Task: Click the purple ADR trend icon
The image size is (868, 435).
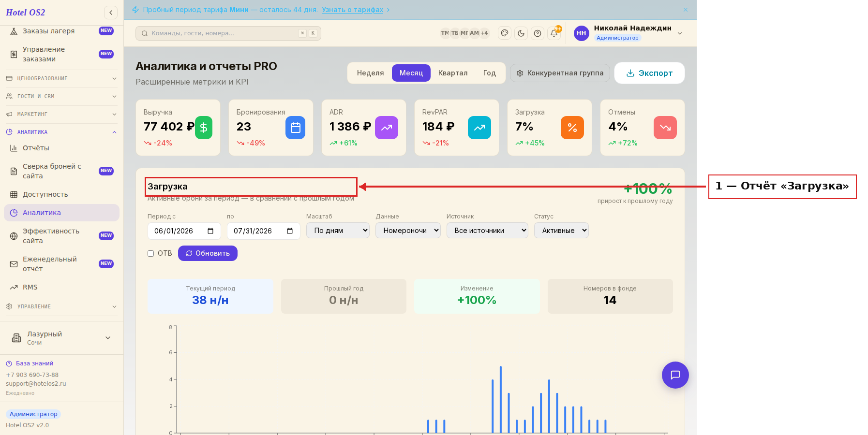Action: pos(387,128)
